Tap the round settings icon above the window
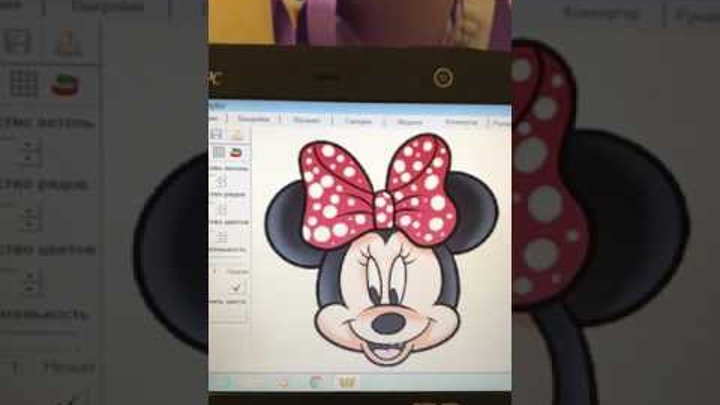This screenshot has height=405, width=720. [x=443, y=78]
